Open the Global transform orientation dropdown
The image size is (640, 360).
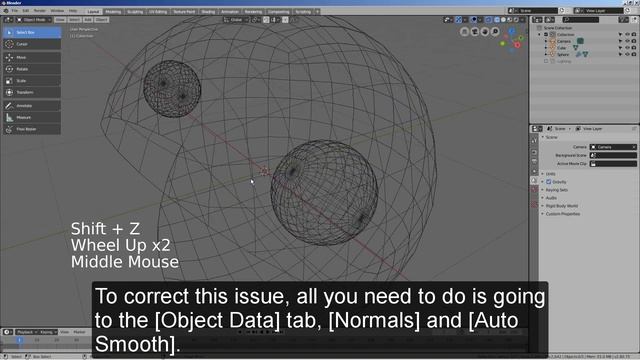point(236,20)
